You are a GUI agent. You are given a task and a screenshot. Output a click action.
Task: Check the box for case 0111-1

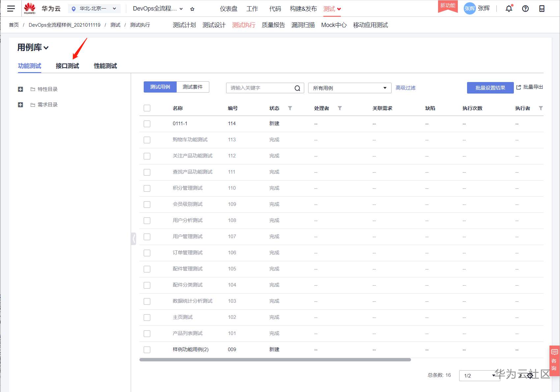[x=147, y=124]
